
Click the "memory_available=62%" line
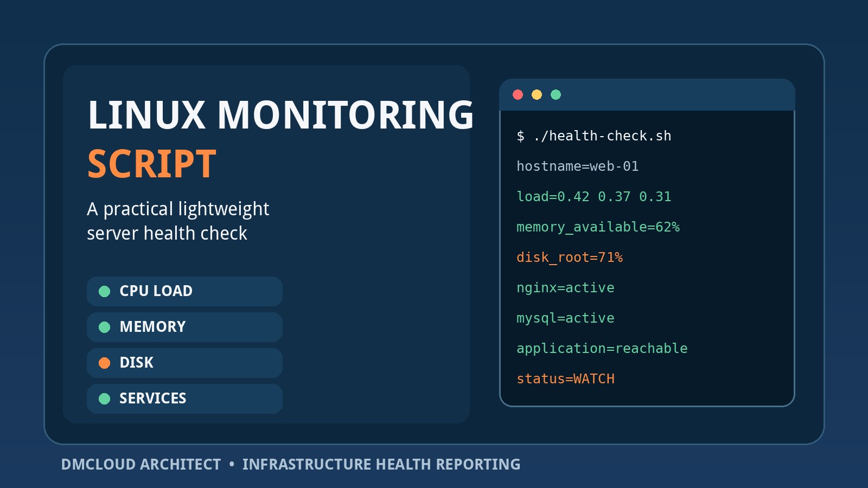[x=598, y=227]
